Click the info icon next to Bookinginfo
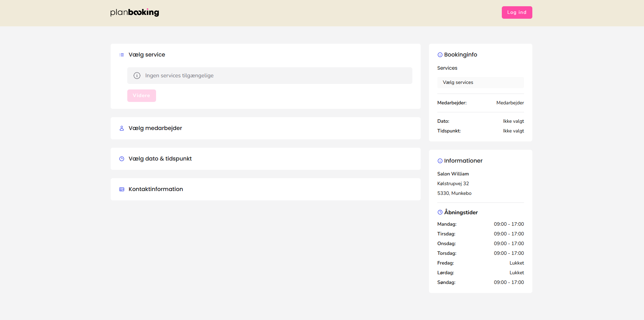Screen dimensions: 644x320 click(x=440, y=55)
